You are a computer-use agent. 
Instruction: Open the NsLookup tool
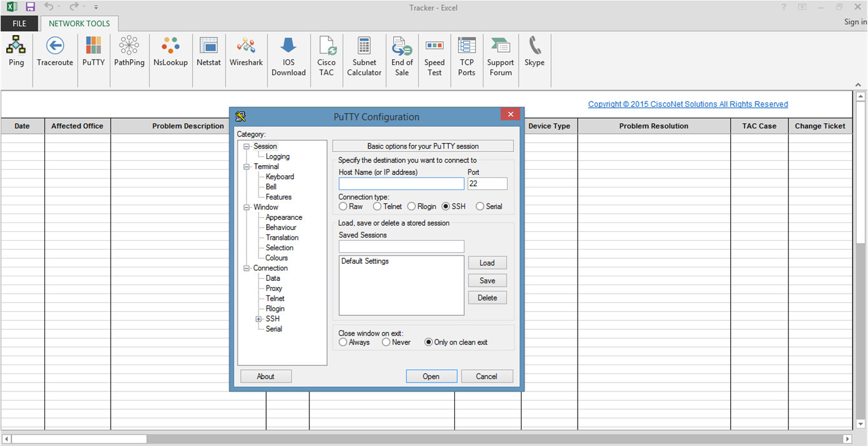click(x=170, y=51)
